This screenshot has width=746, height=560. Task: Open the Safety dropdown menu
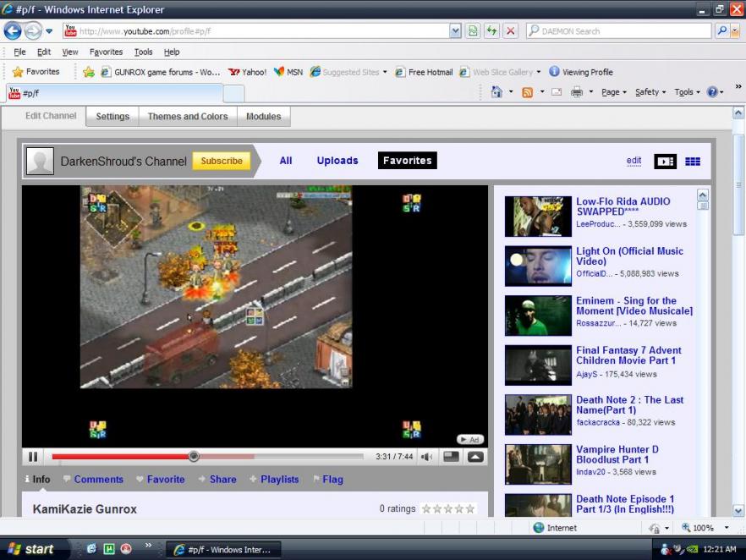click(x=650, y=92)
